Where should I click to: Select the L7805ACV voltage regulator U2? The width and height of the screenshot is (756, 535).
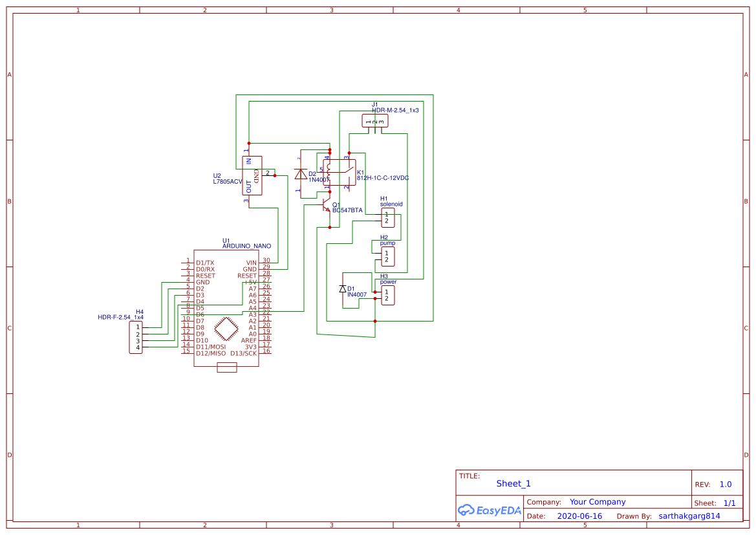252,175
